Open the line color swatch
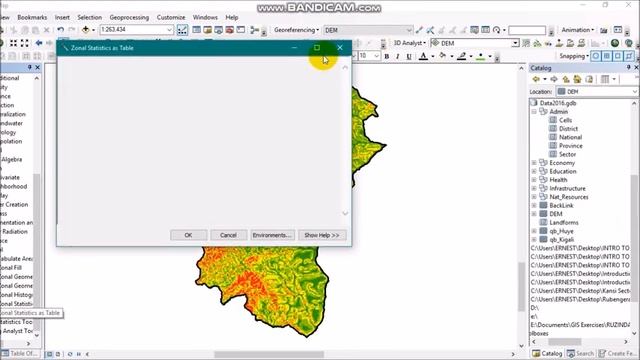 pos(462,56)
